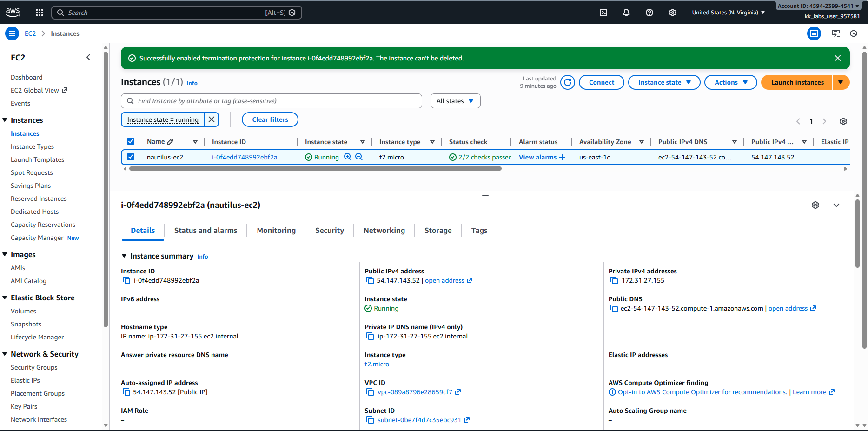The width and height of the screenshot is (868, 431).
Task: Refresh the instances list
Action: pyautogui.click(x=568, y=82)
